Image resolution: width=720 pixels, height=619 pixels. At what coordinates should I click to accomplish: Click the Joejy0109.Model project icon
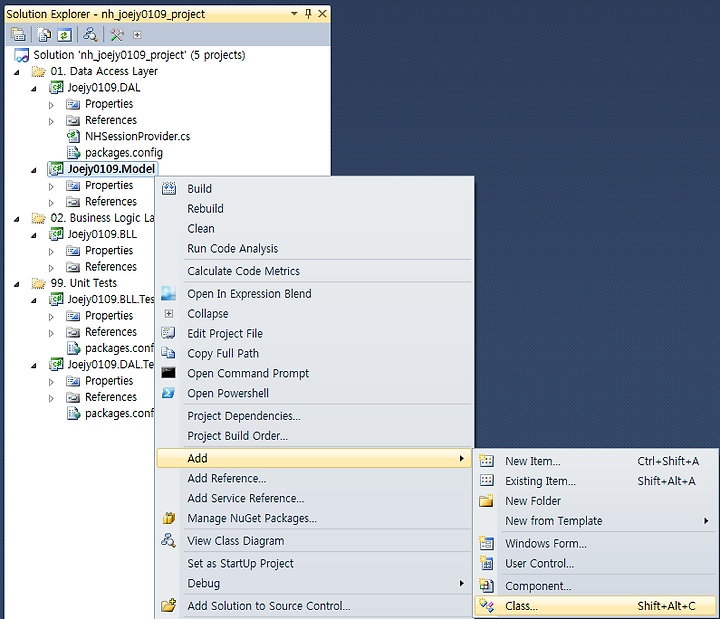tap(56, 169)
